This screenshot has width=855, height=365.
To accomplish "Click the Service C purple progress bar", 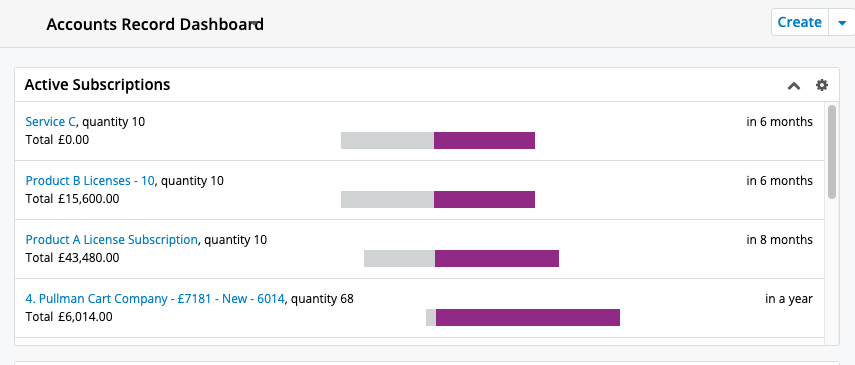I will point(484,140).
